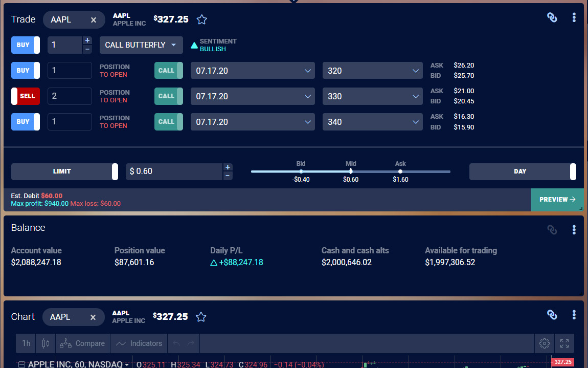This screenshot has height=368, width=588.
Task: Toggle CALL type on the 320 leg
Action: (169, 71)
